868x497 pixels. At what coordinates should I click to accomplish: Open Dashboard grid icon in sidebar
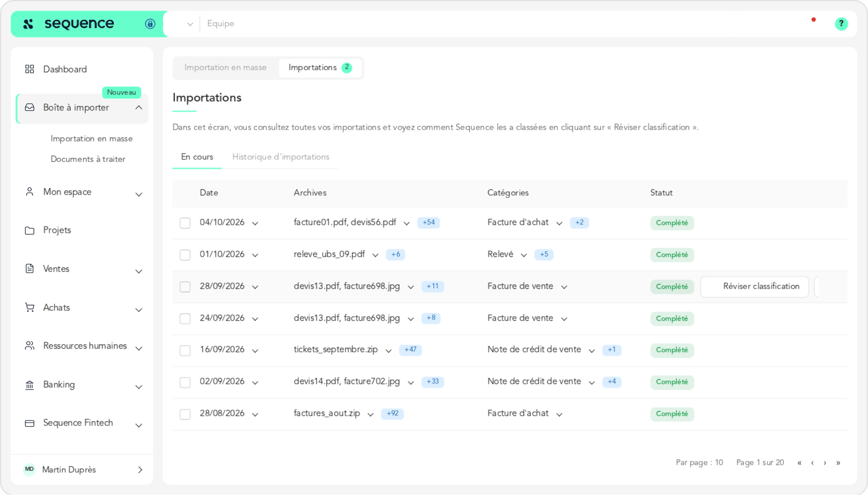30,69
